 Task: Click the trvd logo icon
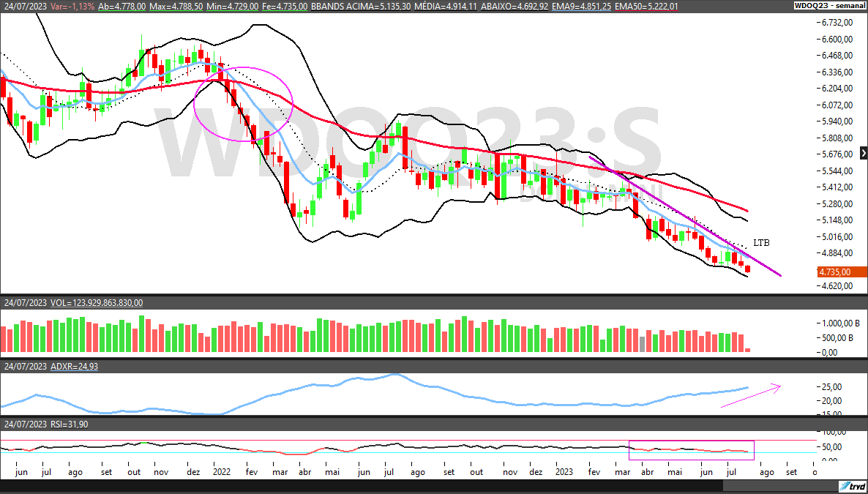[x=852, y=487]
